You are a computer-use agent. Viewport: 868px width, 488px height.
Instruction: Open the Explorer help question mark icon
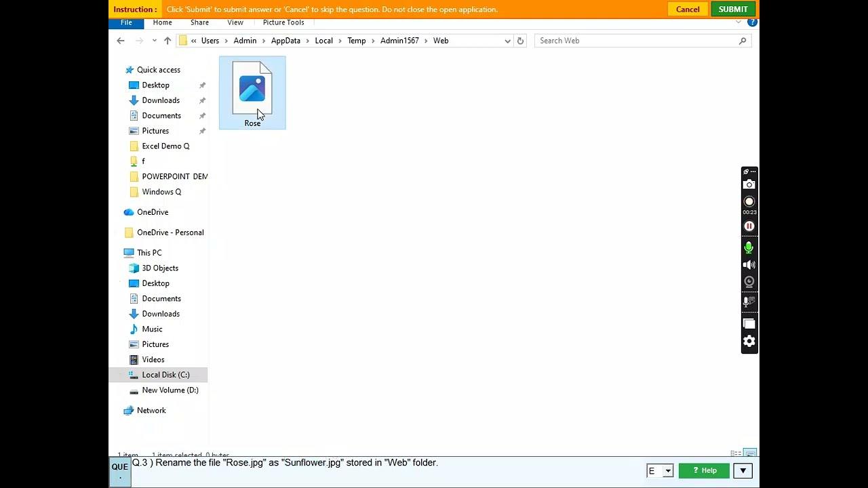click(x=752, y=22)
